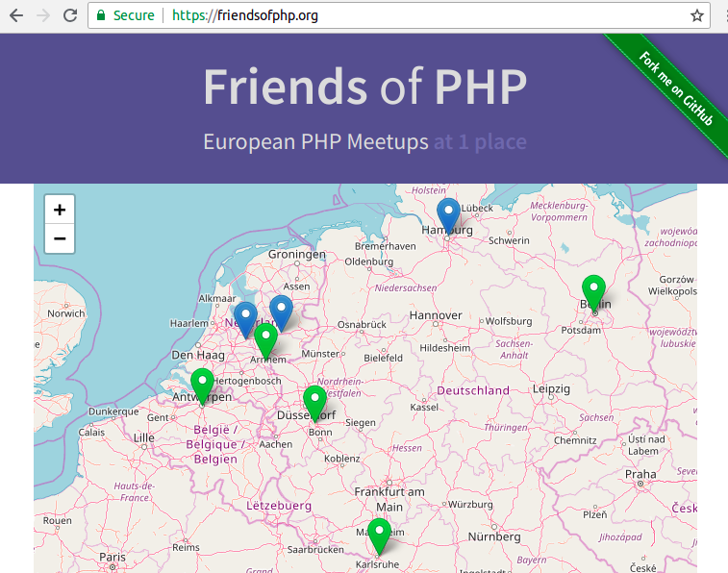This screenshot has height=573, width=728.
Task: Click the Deutschland label on the map
Action: [473, 390]
